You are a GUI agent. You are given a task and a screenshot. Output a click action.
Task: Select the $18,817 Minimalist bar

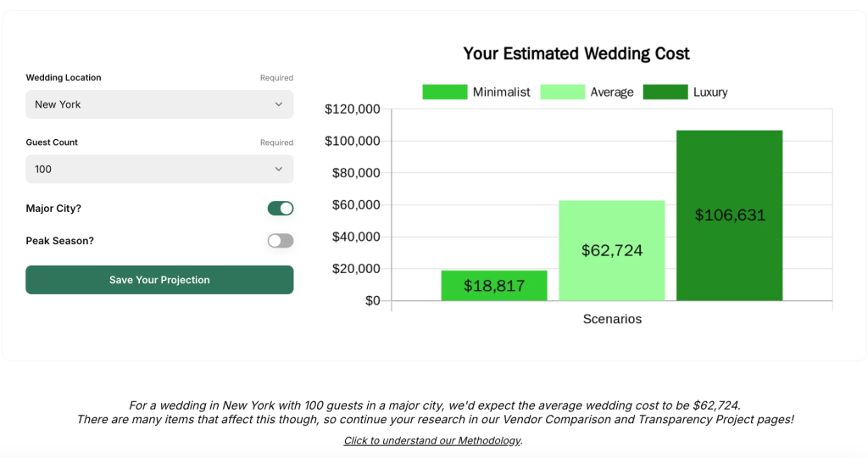pyautogui.click(x=494, y=286)
